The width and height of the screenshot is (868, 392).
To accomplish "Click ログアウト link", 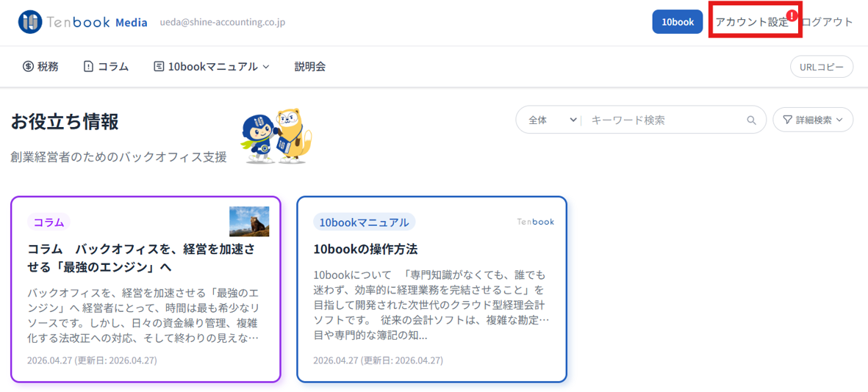I will [828, 22].
